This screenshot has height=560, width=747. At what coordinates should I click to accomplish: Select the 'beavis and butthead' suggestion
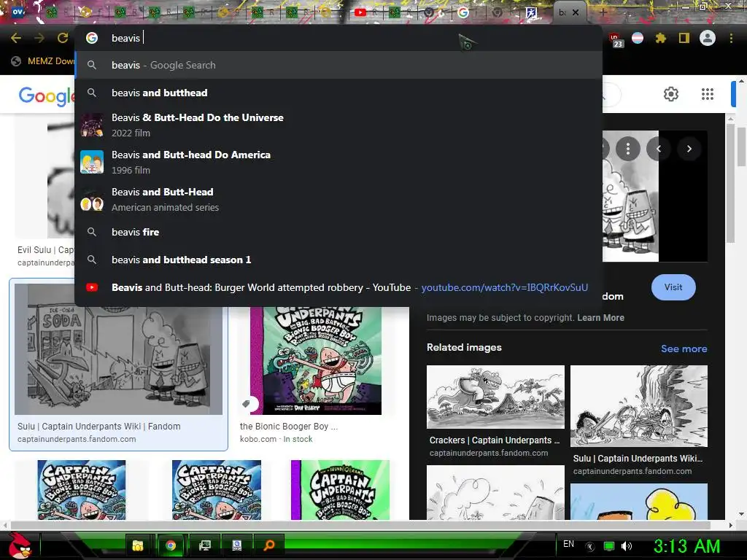click(x=338, y=93)
